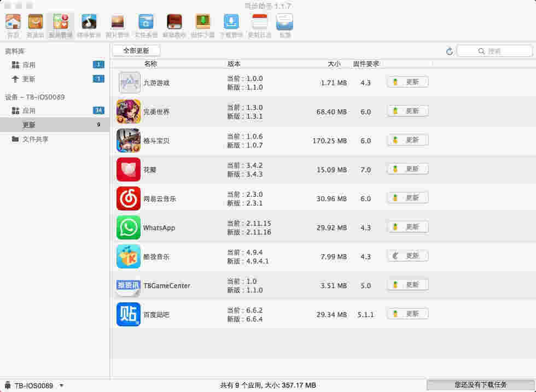Sort by 版本 column header

click(234, 63)
